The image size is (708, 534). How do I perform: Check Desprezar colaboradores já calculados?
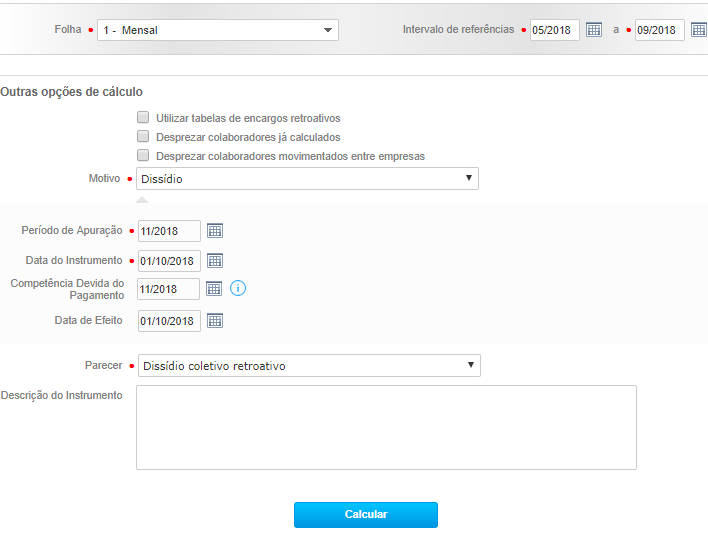143,137
